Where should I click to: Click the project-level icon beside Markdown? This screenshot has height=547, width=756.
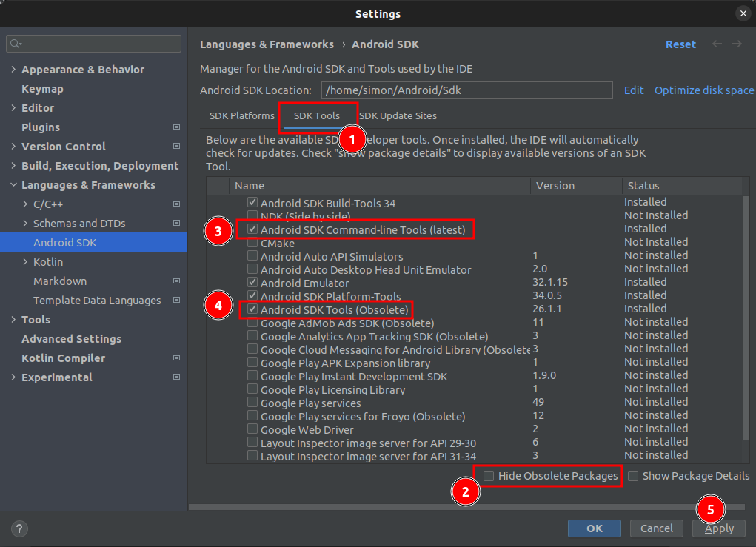pos(176,281)
